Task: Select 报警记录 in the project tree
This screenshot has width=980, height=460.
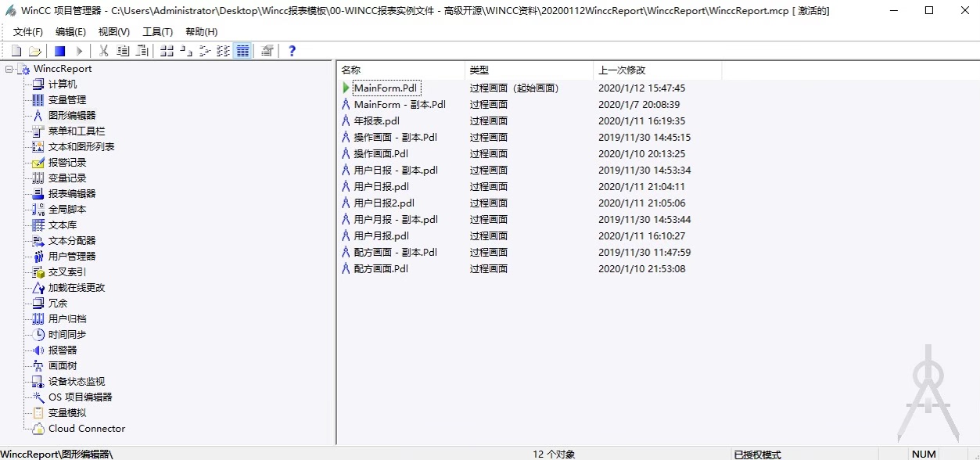Action: click(x=67, y=163)
